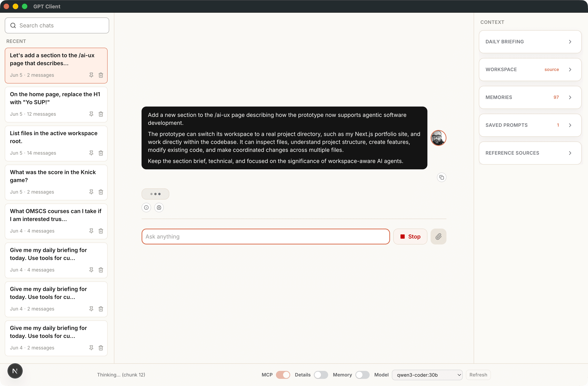Viewport: 588px width, 386px height.
Task: Open the daily briefing chat with 4 messages
Action: (56, 260)
